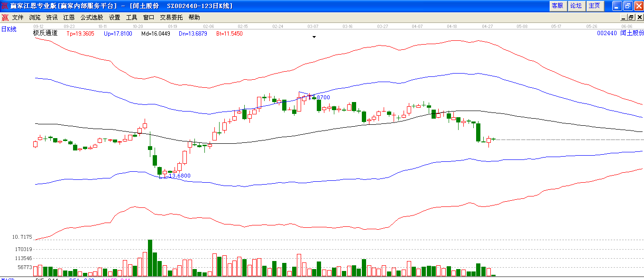Click the stock name 闰土股份 at top right
The height and width of the screenshot is (280, 644).
pyautogui.click(x=632, y=33)
